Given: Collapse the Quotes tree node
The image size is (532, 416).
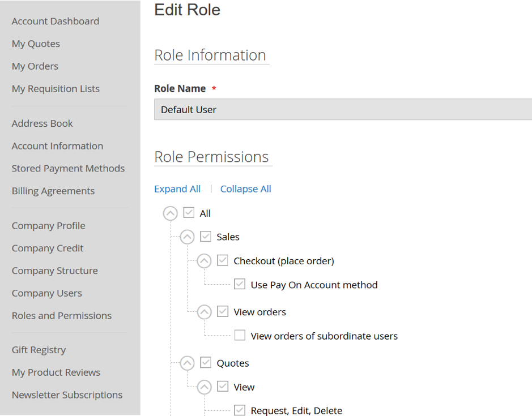Looking at the screenshot, I should (188, 363).
